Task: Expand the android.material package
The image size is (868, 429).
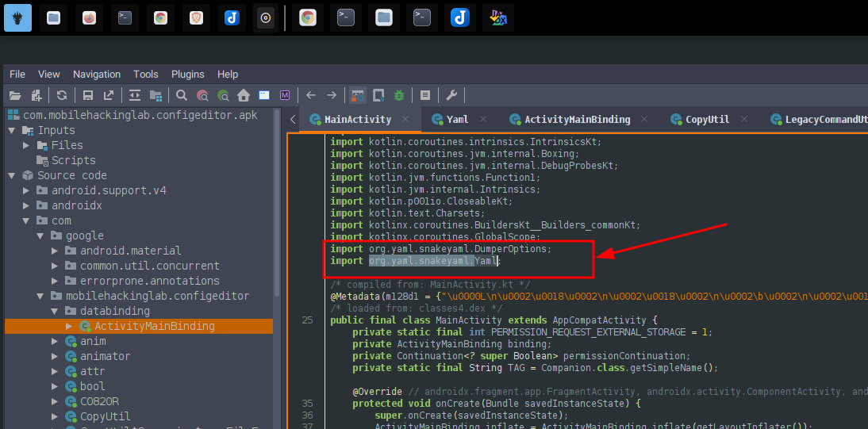Action: (x=55, y=251)
